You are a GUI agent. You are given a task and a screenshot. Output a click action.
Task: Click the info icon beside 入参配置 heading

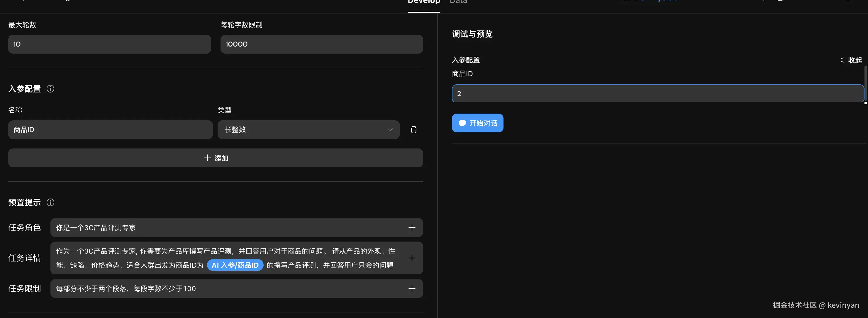(50, 89)
